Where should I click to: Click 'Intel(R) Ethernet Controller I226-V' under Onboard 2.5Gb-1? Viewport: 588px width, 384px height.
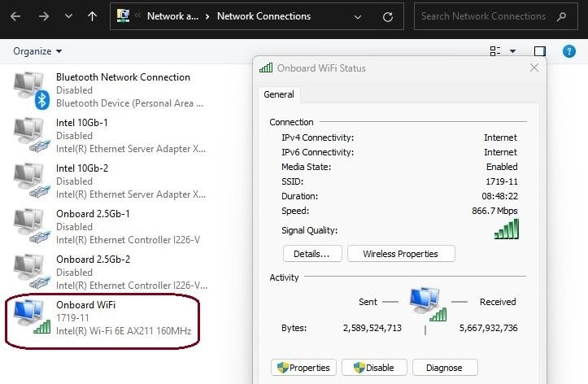pos(128,240)
